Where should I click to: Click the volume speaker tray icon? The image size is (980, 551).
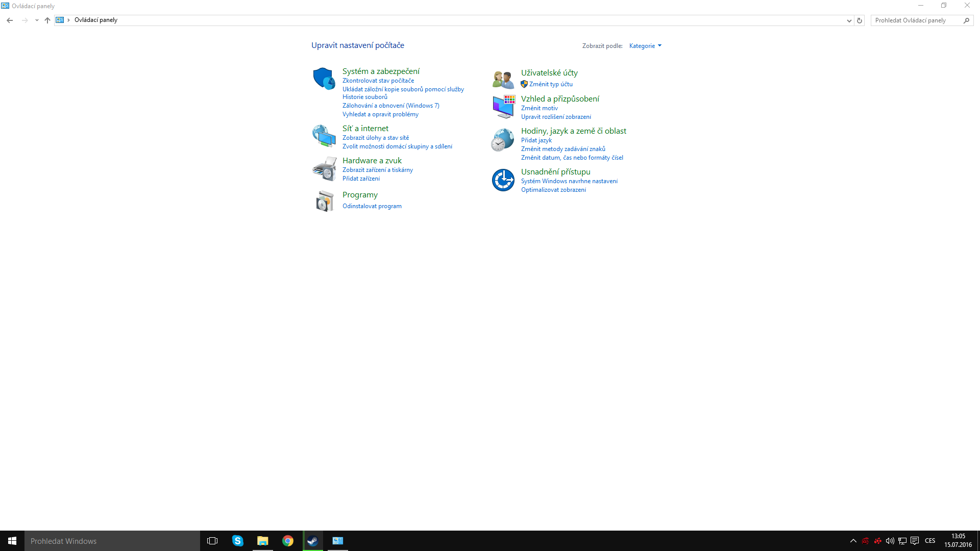click(x=890, y=541)
